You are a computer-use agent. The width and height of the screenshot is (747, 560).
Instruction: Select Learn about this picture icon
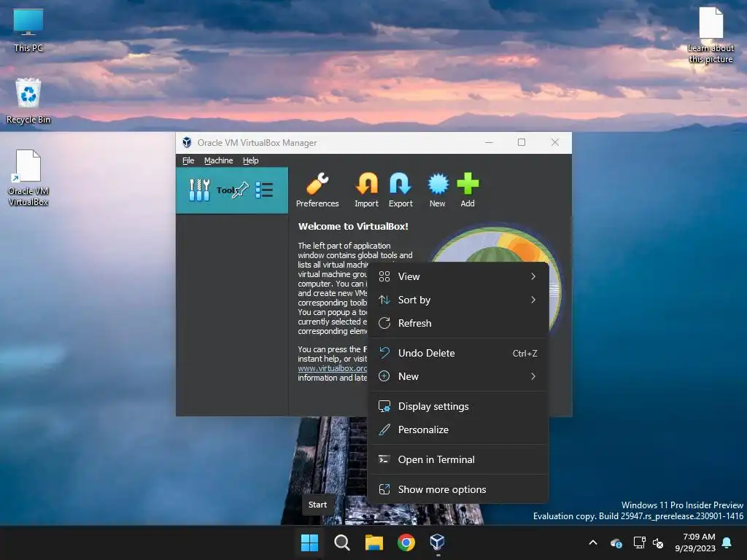pyautogui.click(x=711, y=35)
